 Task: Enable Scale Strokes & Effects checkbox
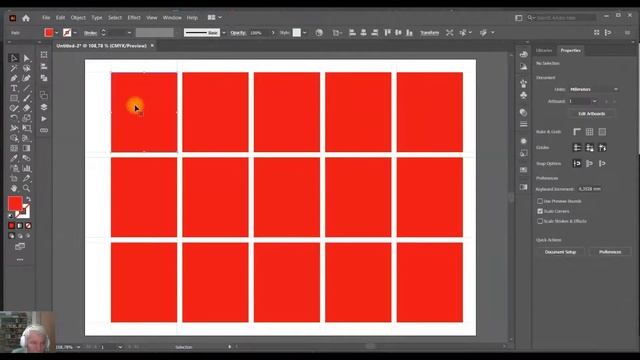540,221
